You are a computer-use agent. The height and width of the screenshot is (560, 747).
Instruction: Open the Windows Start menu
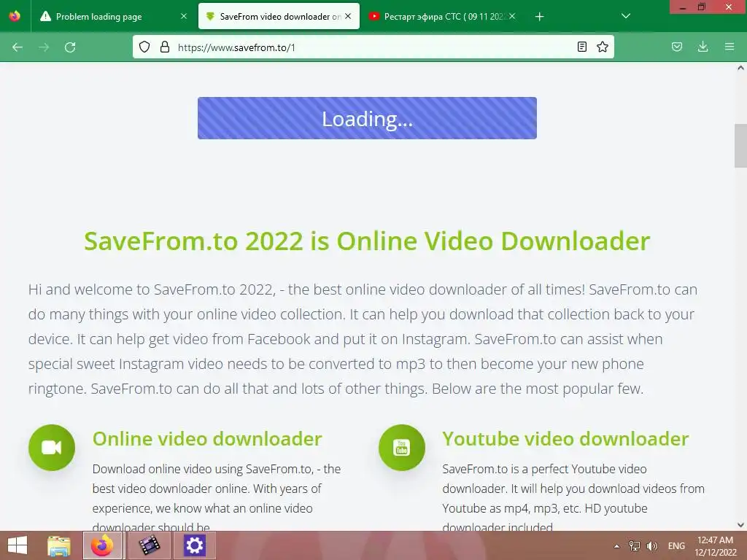coord(18,545)
